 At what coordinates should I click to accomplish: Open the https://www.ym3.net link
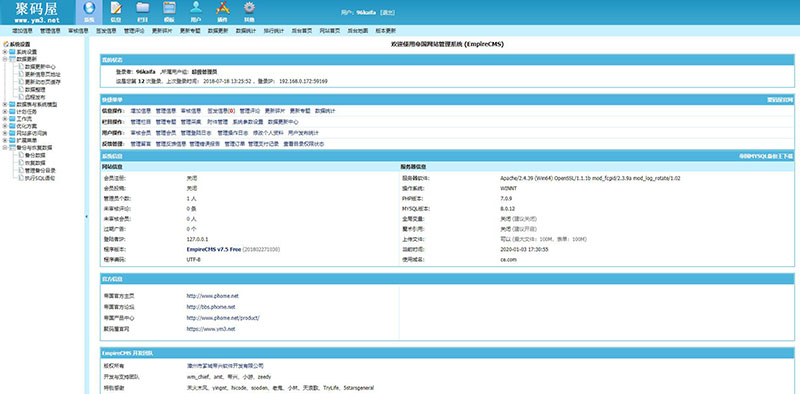[x=211, y=329]
